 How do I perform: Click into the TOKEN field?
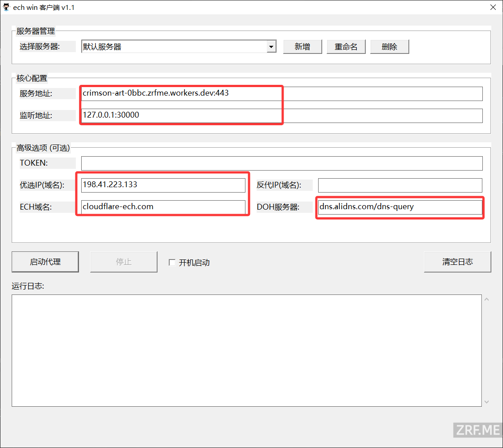[282, 163]
